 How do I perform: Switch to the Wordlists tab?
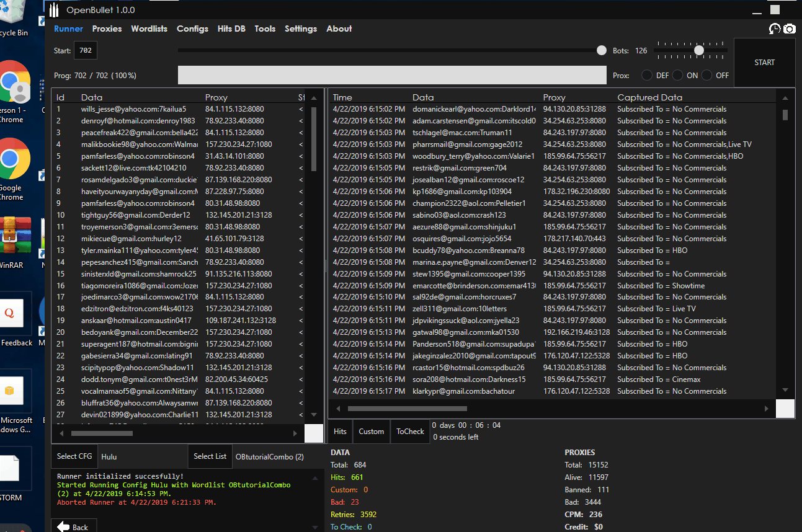149,29
